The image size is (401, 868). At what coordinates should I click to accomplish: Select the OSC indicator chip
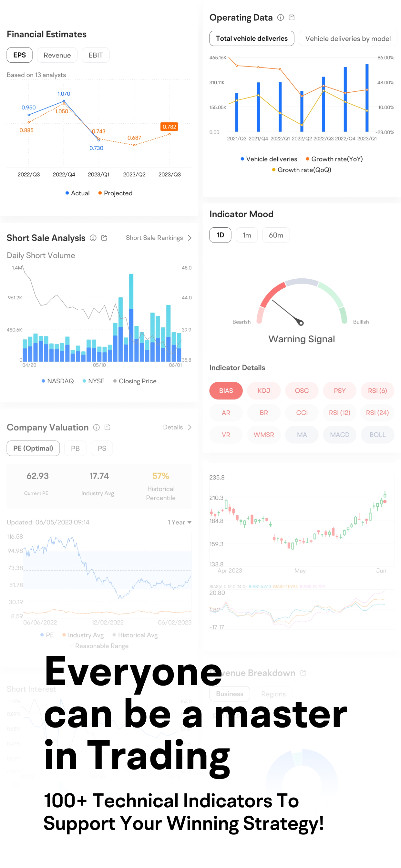[302, 390]
